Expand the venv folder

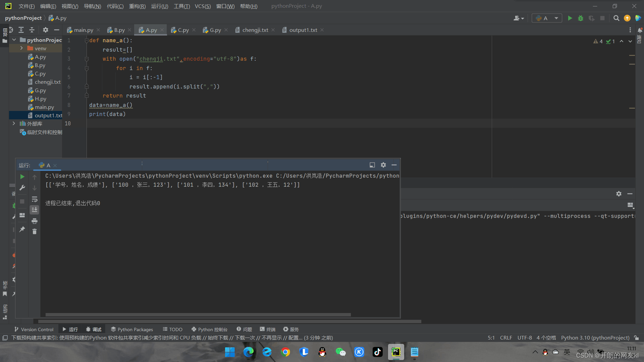pyautogui.click(x=21, y=48)
